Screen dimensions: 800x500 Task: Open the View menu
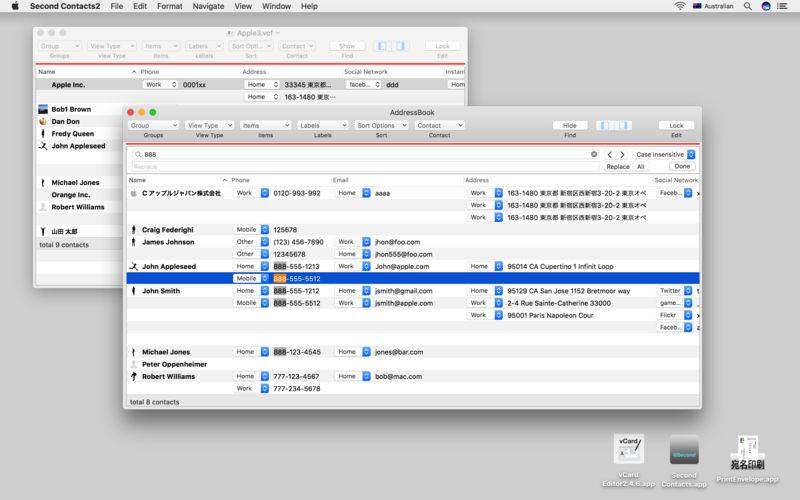(x=243, y=6)
